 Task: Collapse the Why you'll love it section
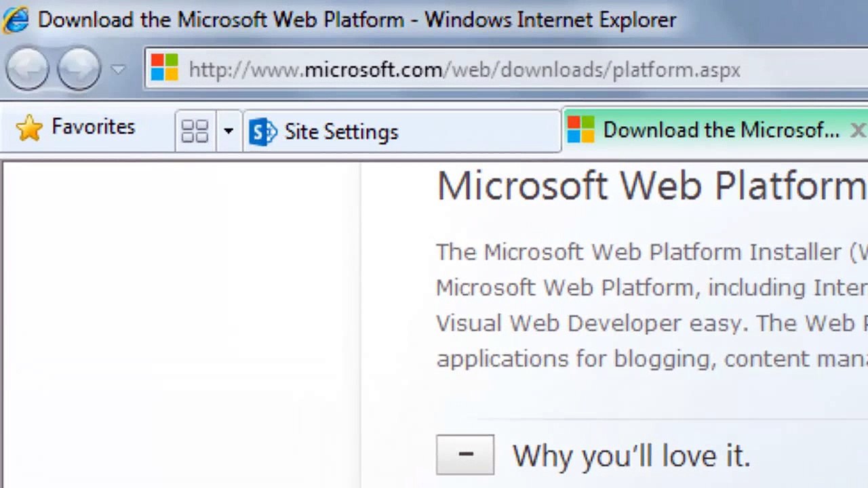pyautogui.click(x=465, y=455)
